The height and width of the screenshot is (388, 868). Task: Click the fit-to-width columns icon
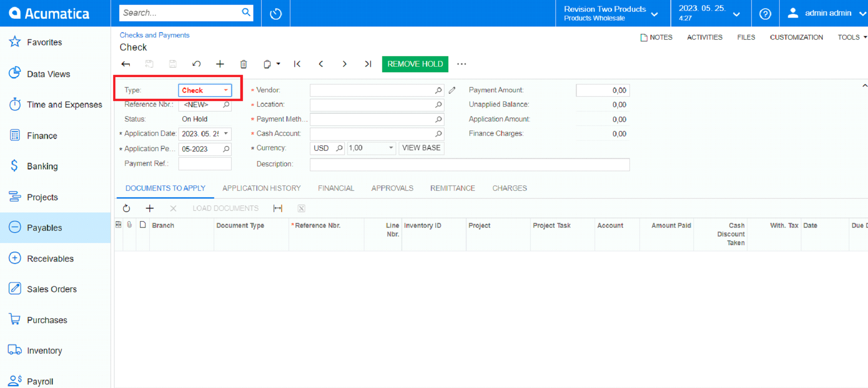pyautogui.click(x=278, y=208)
